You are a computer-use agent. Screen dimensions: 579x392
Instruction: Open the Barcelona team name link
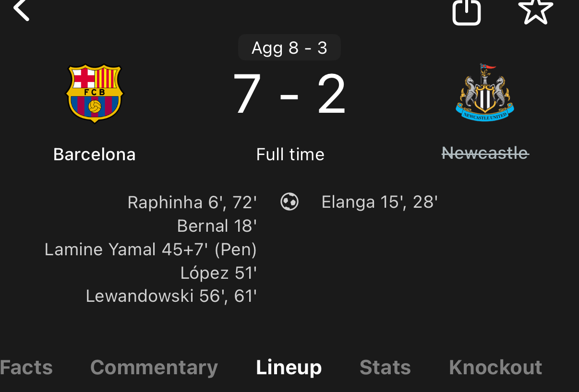95,154
